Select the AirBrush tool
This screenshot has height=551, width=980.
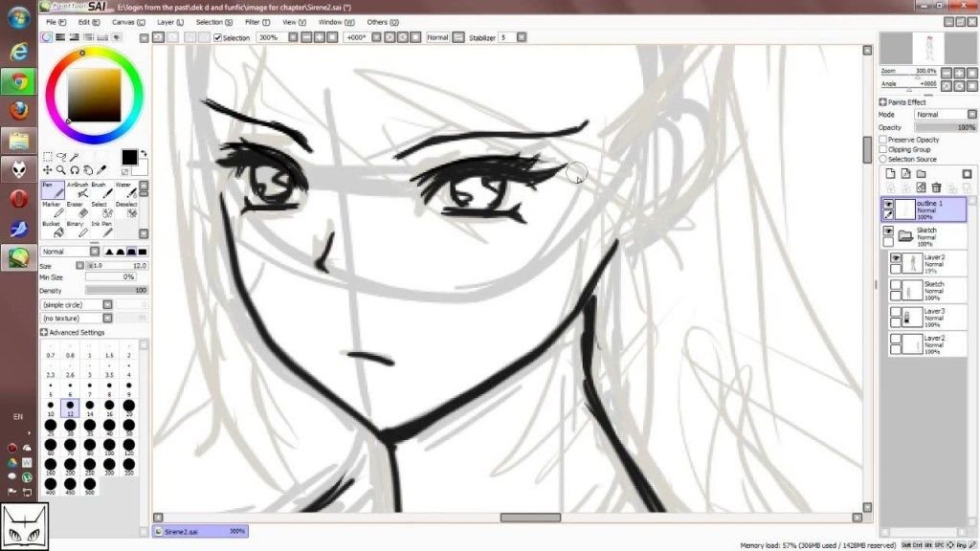coord(78,190)
